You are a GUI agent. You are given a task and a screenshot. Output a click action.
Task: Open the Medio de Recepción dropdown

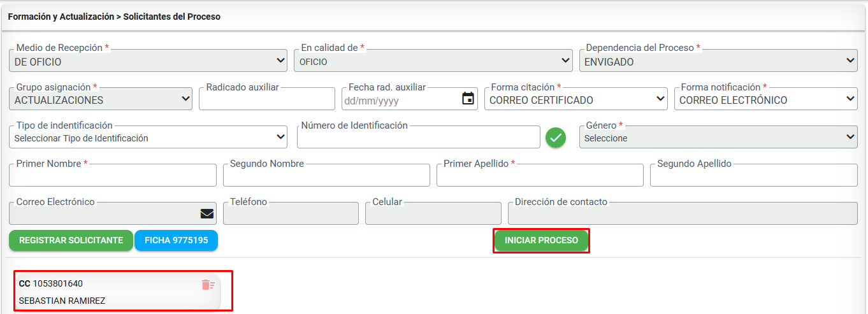(x=148, y=61)
